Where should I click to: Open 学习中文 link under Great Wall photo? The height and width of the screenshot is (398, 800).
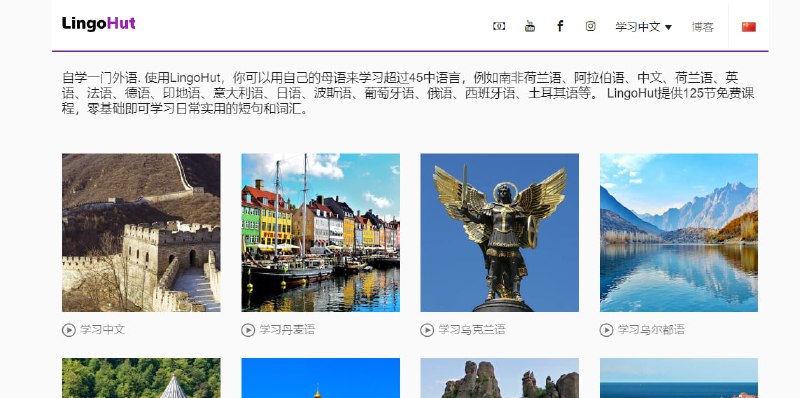[x=103, y=330]
